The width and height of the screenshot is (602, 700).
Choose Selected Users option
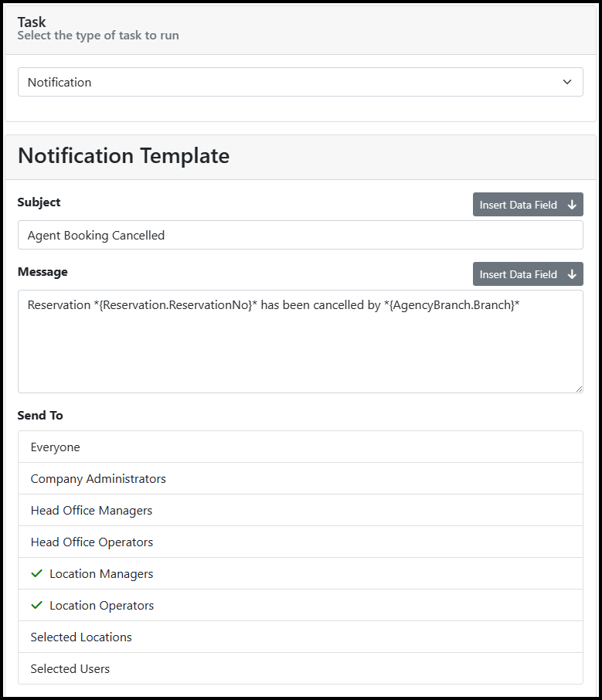pos(300,669)
